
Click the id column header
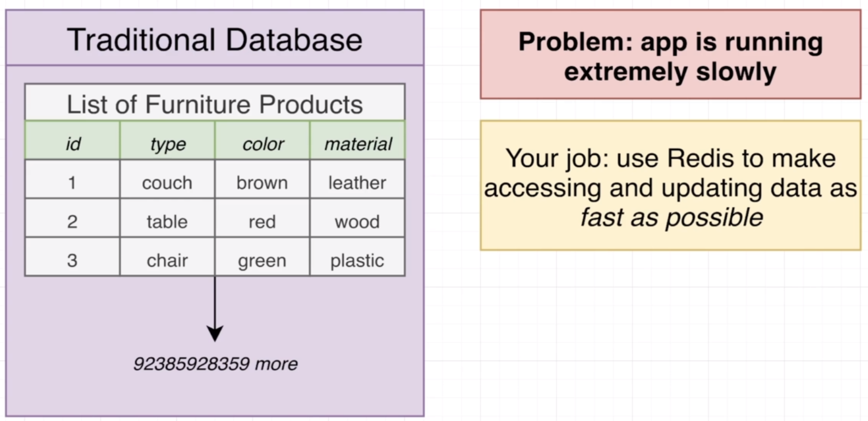(x=73, y=144)
